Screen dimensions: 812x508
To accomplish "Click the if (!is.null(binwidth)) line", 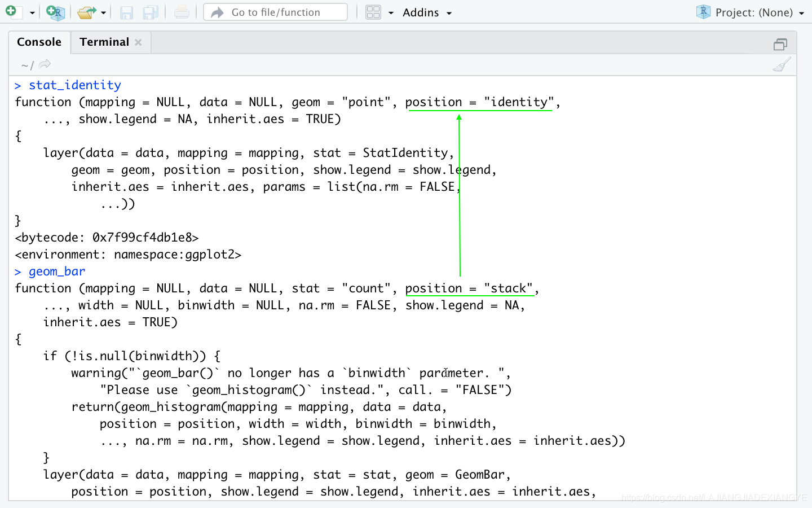I will tap(132, 356).
